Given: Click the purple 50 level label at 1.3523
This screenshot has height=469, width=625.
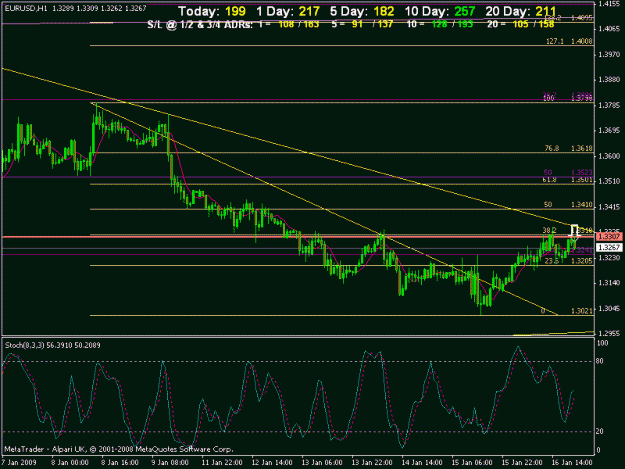Looking at the screenshot, I should [x=568, y=173].
